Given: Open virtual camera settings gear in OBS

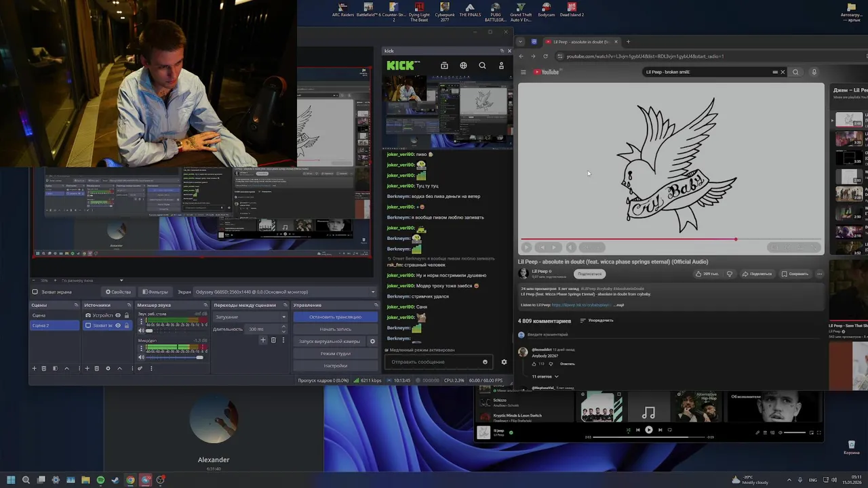Looking at the screenshot, I should pyautogui.click(x=372, y=342).
